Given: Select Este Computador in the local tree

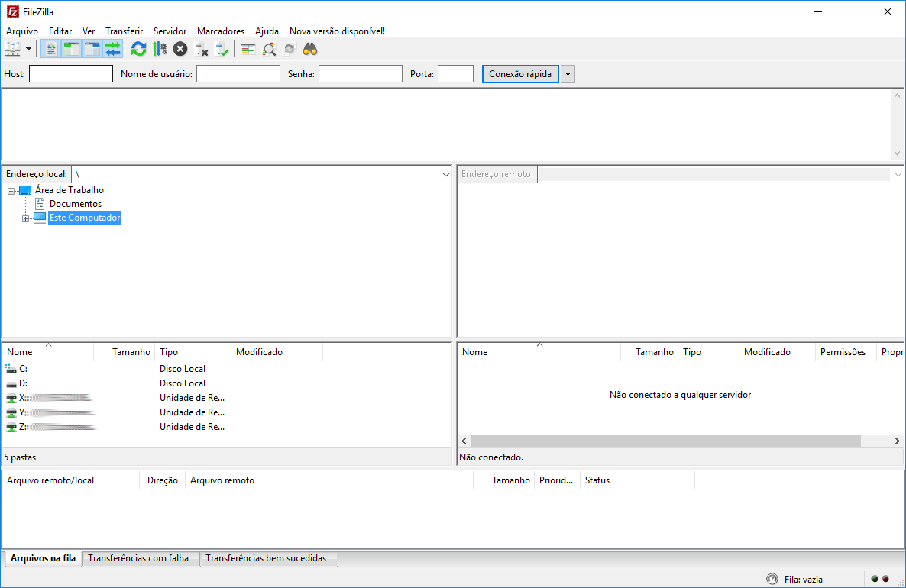Looking at the screenshot, I should (85, 218).
